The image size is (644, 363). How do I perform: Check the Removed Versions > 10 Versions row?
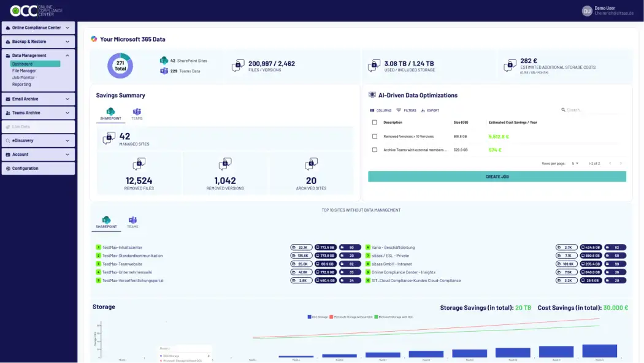pos(375,136)
